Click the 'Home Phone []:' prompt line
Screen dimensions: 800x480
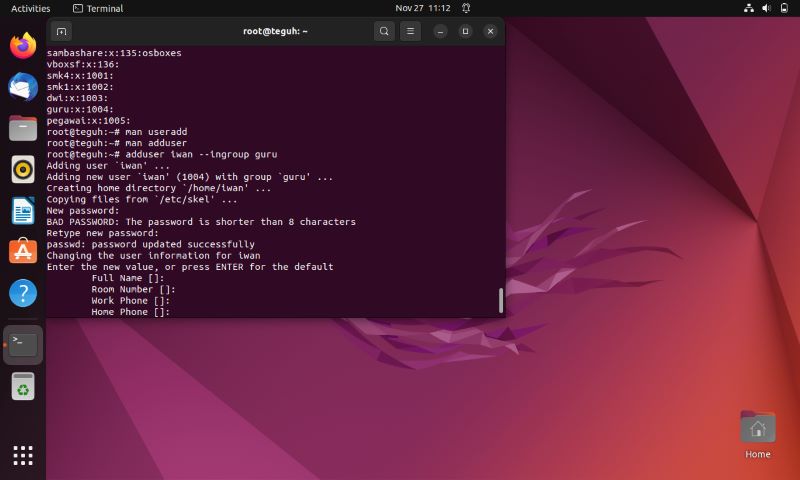[x=131, y=312]
